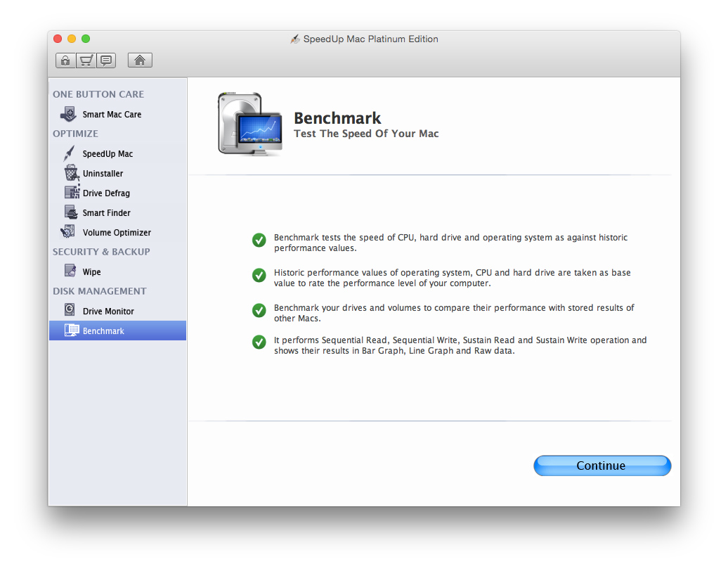Screen dimensions: 728x571
Task: Click the 'Test The Speed Of Your Mac' subtitle
Action: (x=366, y=134)
